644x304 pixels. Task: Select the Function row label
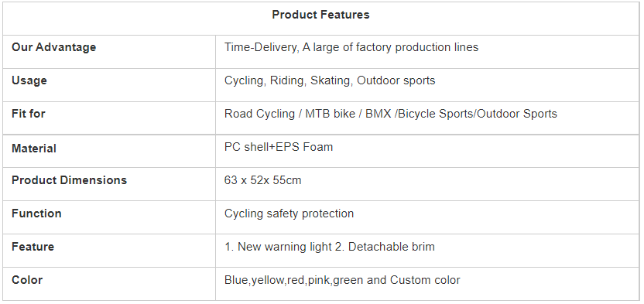coord(36,213)
